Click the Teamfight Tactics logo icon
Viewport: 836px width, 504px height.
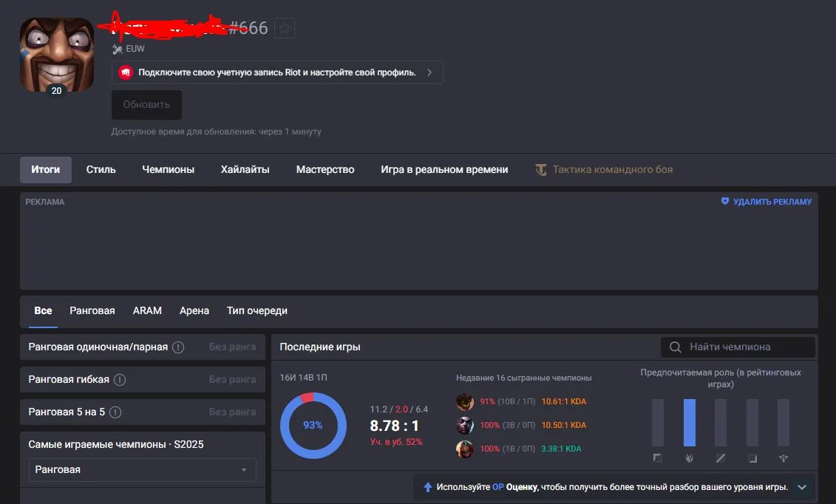(x=540, y=169)
